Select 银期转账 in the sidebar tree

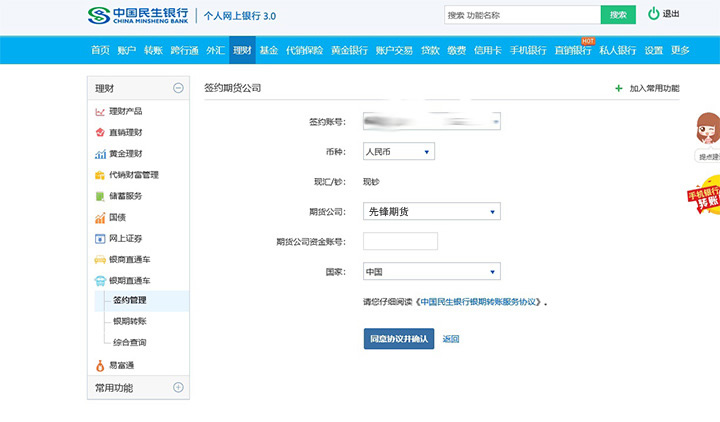[130, 321]
